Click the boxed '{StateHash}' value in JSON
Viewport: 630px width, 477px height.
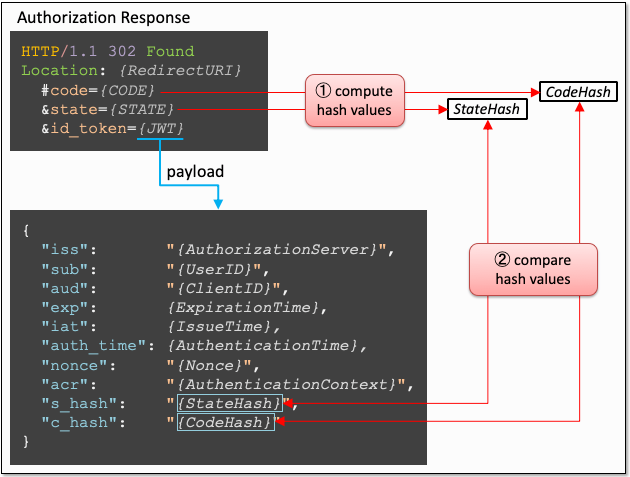click(x=230, y=403)
